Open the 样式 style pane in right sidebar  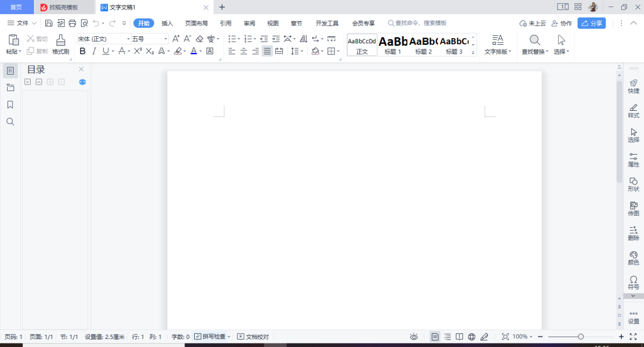633,111
